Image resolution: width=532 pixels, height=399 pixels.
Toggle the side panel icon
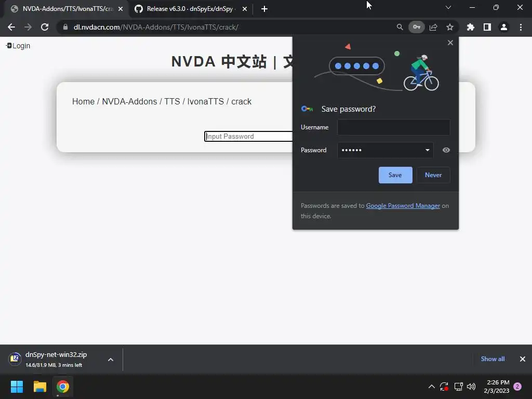(487, 27)
